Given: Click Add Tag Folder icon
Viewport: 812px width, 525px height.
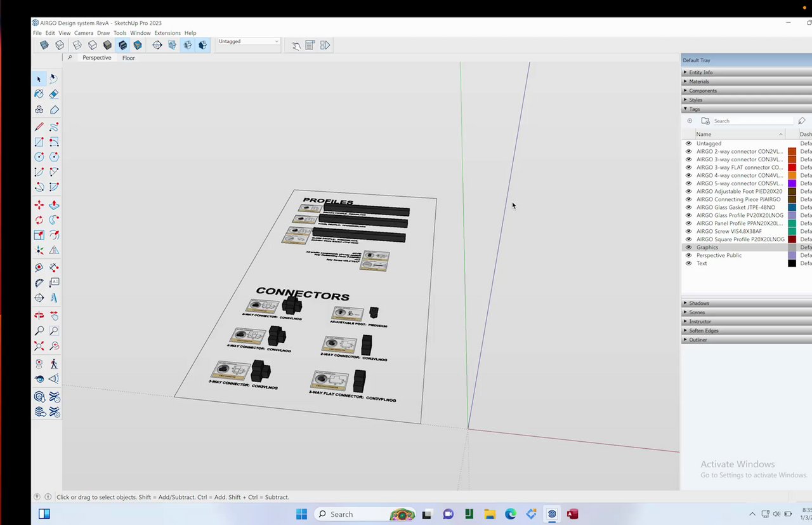Looking at the screenshot, I should [705, 121].
